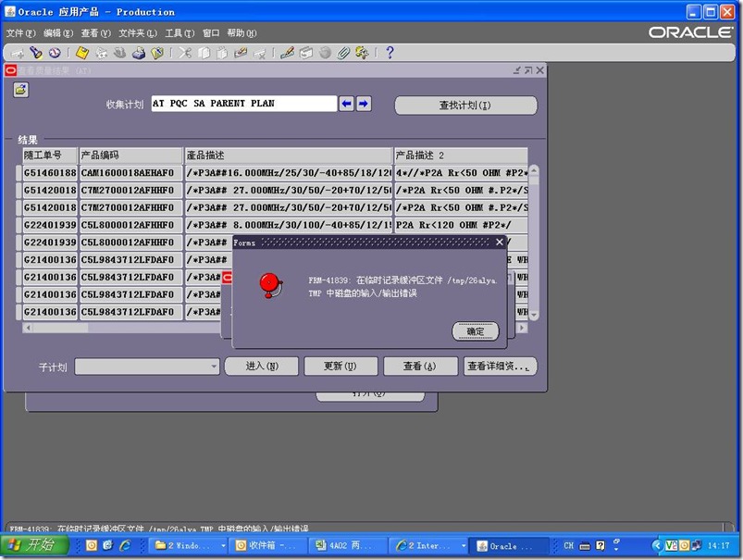The image size is (743, 560).
Task: Click into the AT PQC SA PARENT PLAN field
Action: coord(244,104)
